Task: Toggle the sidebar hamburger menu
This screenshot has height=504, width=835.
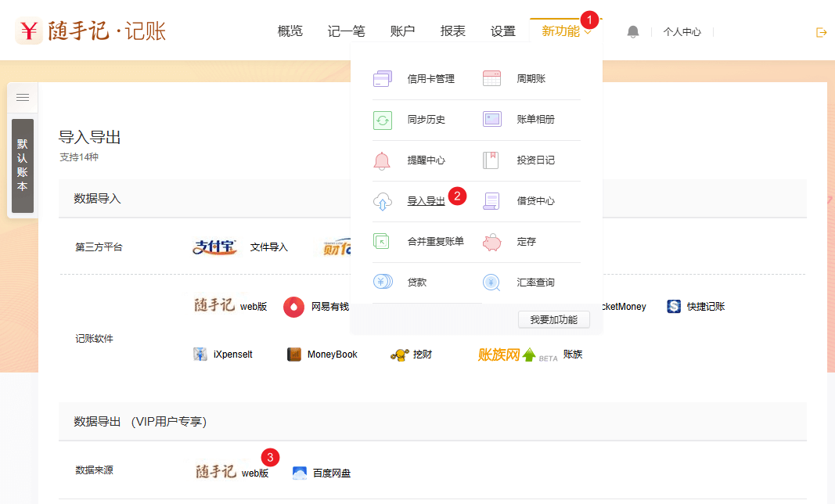Action: pyautogui.click(x=23, y=97)
